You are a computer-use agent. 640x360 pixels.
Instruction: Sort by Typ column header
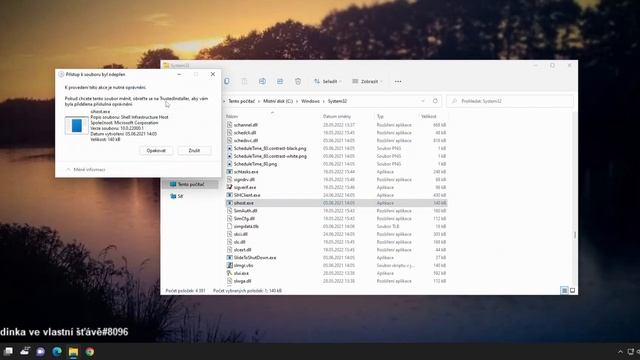(x=380, y=116)
